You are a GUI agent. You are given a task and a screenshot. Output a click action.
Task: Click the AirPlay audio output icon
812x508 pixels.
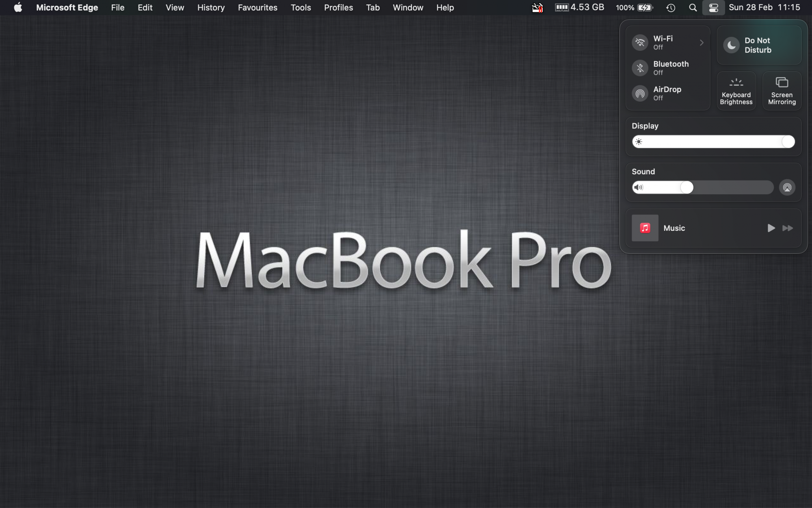[x=787, y=187]
